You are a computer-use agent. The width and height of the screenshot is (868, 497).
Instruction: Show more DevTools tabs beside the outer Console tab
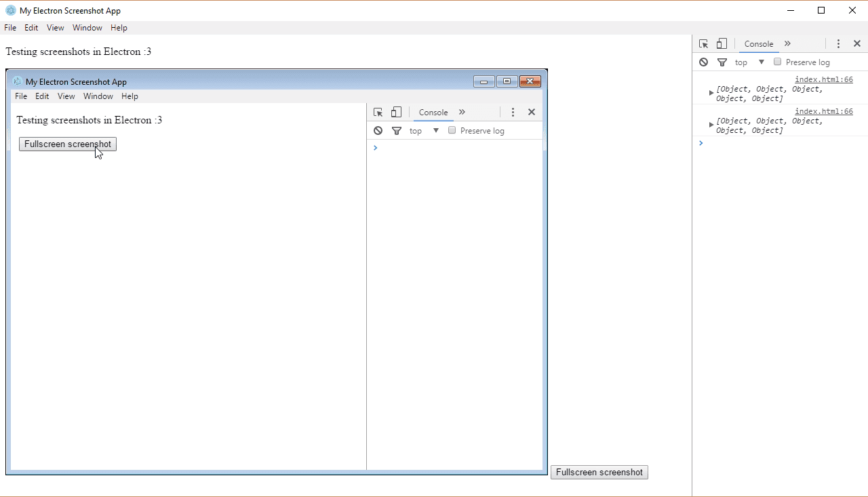pyautogui.click(x=787, y=44)
